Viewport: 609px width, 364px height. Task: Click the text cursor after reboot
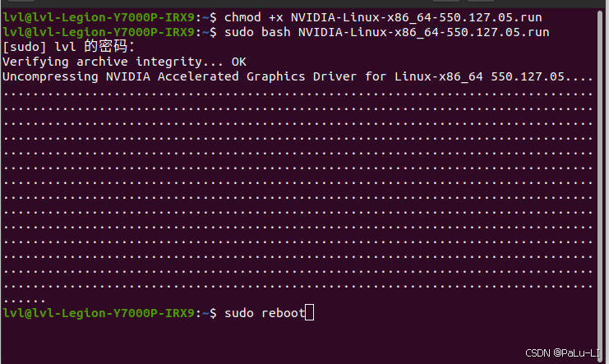(309, 313)
